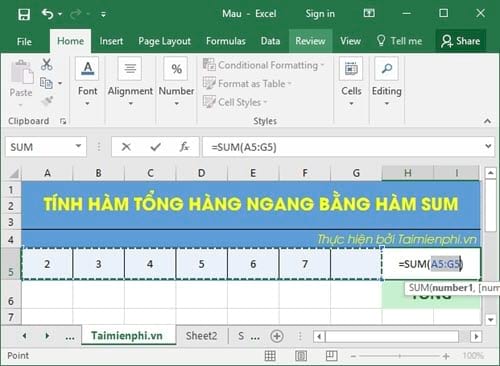Open the Review tab
The height and width of the screenshot is (366, 500).
click(x=310, y=41)
